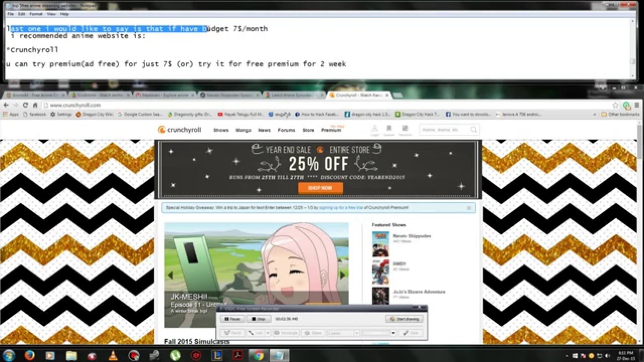This screenshot has height=362, width=644.
Task: Click the Crunchyroll logo
Action: point(180,130)
